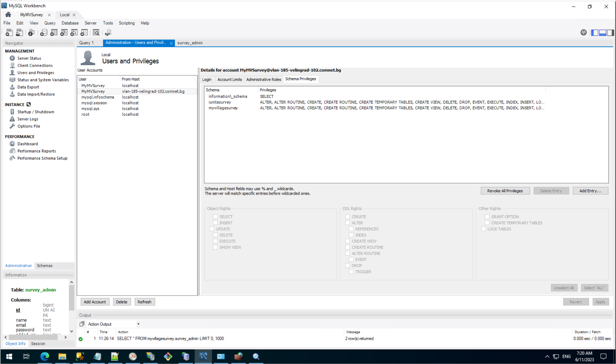Create a new SQL tab icon
The height and width of the screenshot is (364, 616).
tap(9, 32)
